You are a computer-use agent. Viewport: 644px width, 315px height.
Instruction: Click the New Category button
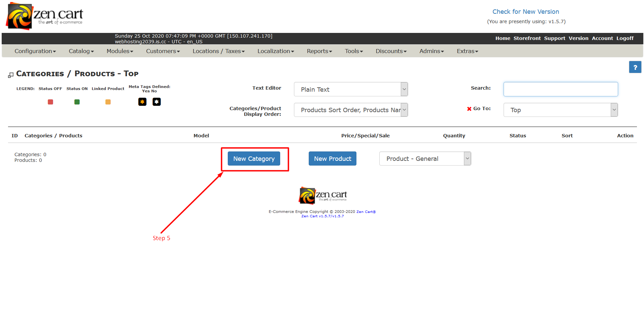pyautogui.click(x=254, y=159)
